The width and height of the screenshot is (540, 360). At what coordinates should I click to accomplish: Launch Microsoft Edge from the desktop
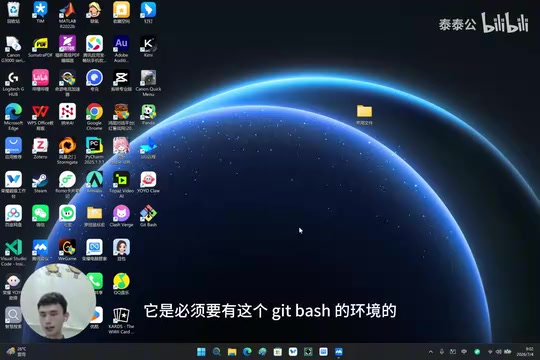[13, 116]
